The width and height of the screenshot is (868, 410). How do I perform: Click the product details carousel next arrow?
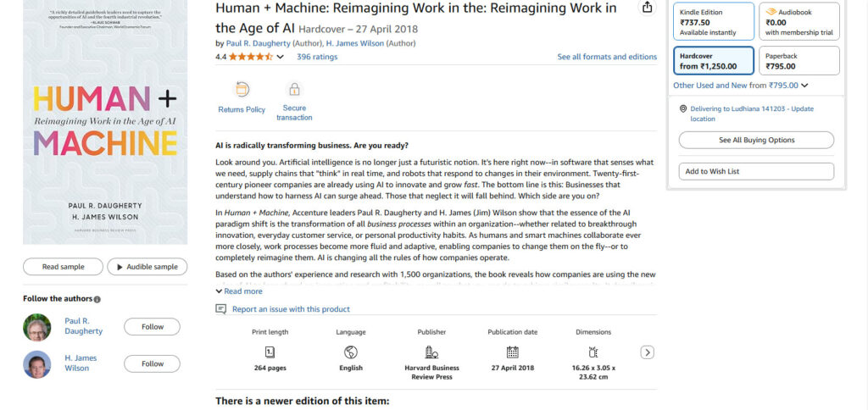(647, 352)
